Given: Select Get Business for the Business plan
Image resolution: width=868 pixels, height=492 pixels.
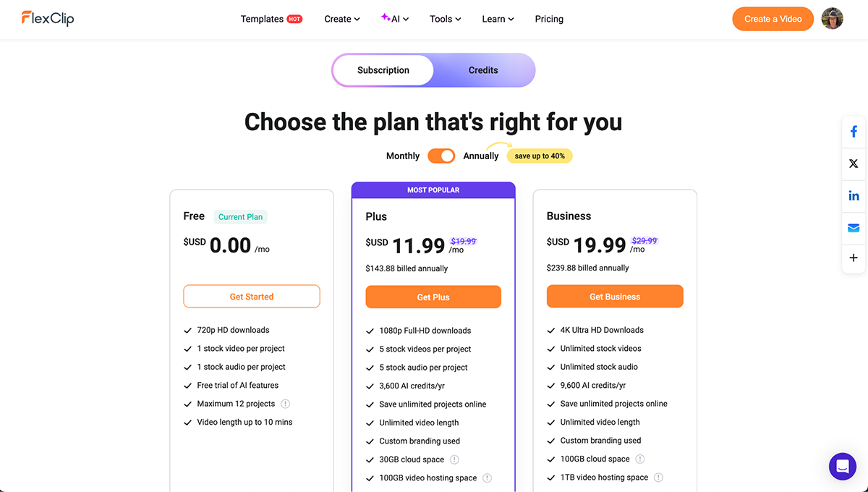Looking at the screenshot, I should point(614,297).
